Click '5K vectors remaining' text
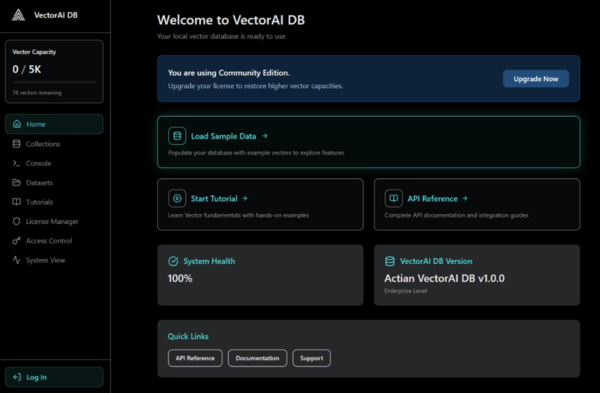The width and height of the screenshot is (600, 393). pyautogui.click(x=37, y=93)
